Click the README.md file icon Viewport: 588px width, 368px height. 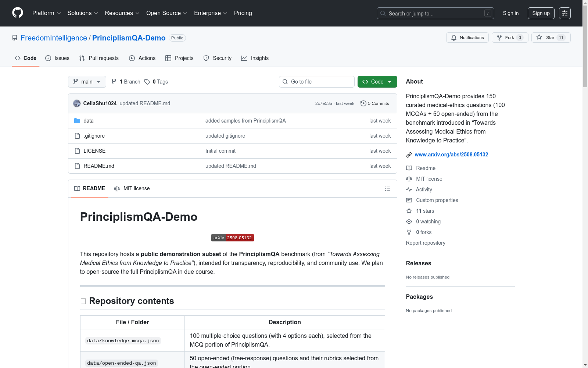[77, 166]
